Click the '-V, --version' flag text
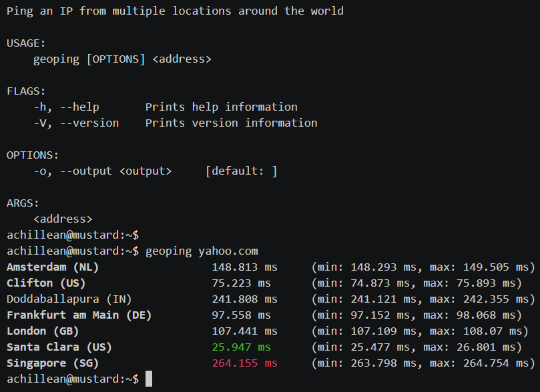This screenshot has height=392, width=540. [76, 123]
